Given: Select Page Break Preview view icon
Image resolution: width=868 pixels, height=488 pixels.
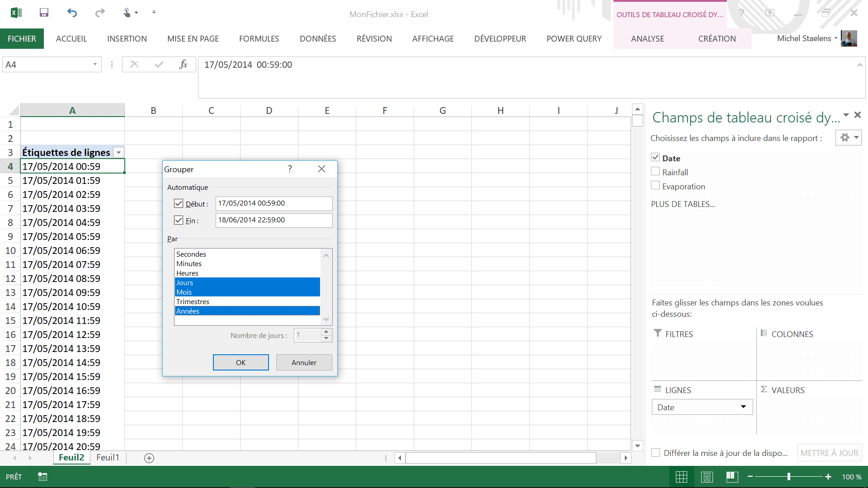Looking at the screenshot, I should click(x=732, y=477).
